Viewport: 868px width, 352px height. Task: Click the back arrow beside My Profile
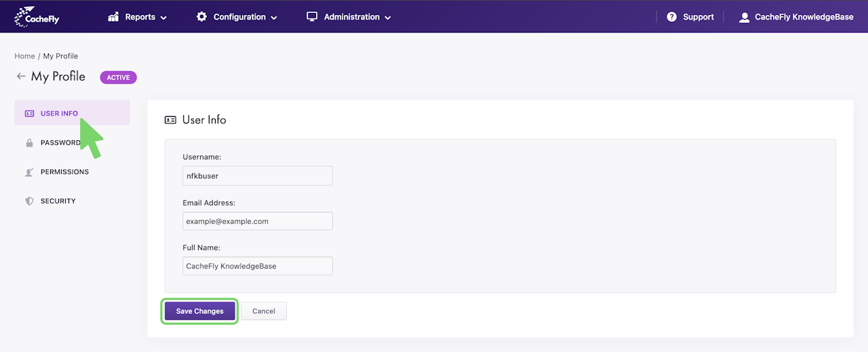[21, 77]
